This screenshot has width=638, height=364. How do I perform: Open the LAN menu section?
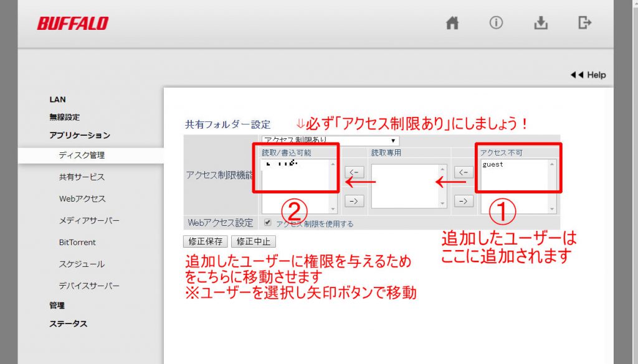coord(57,100)
